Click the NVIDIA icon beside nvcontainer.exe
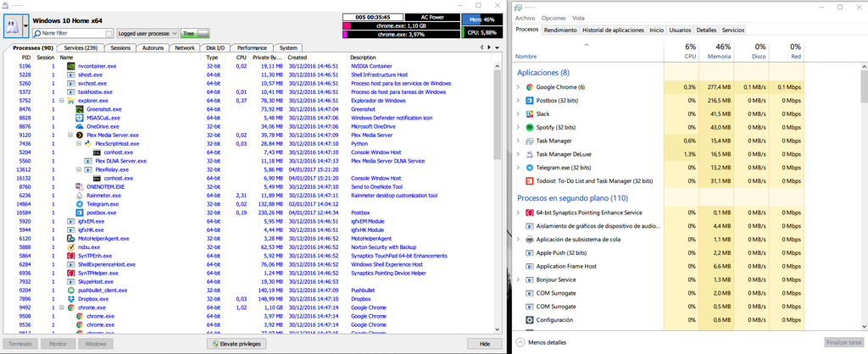Screen dimensions: 868x354 (71, 66)
